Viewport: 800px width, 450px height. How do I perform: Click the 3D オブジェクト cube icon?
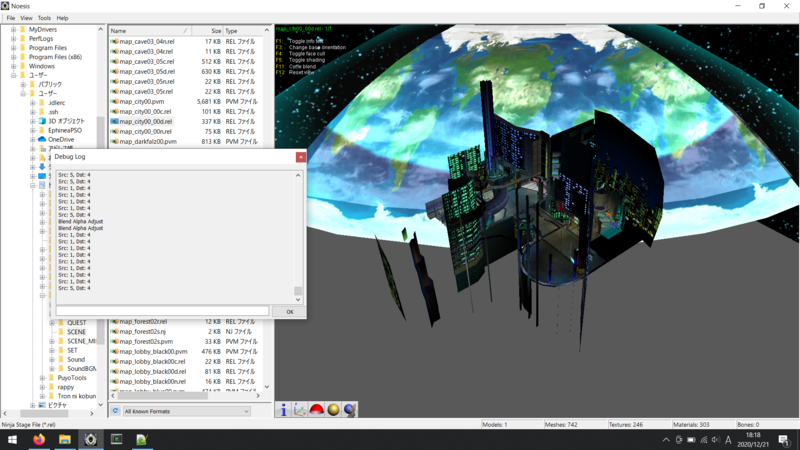(x=42, y=121)
